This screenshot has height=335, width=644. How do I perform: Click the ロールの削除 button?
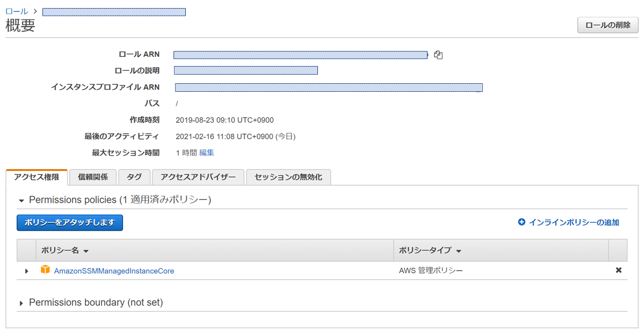pyautogui.click(x=608, y=25)
